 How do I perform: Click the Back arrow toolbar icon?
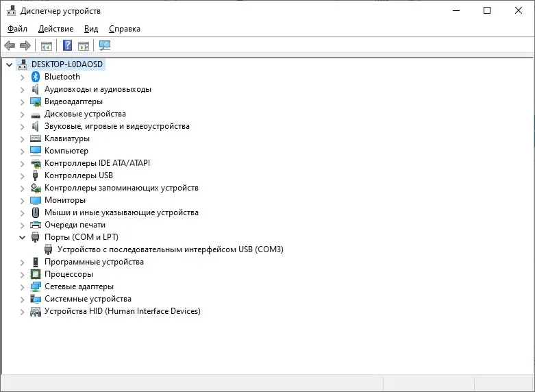tap(10, 45)
